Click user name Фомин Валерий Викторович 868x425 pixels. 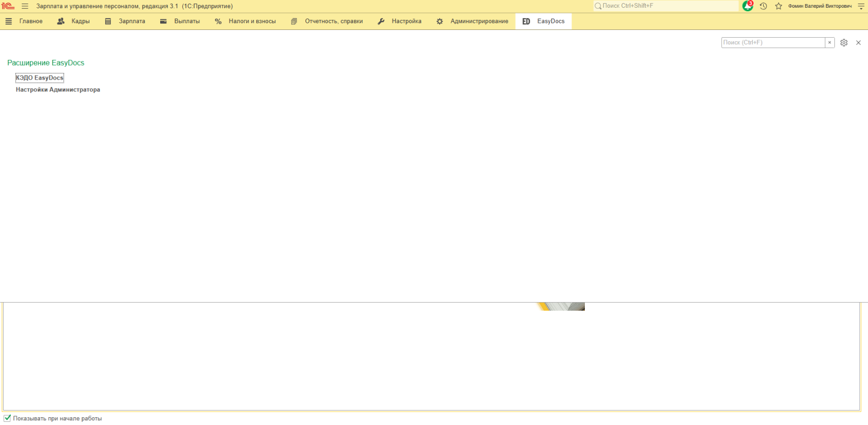tap(820, 6)
